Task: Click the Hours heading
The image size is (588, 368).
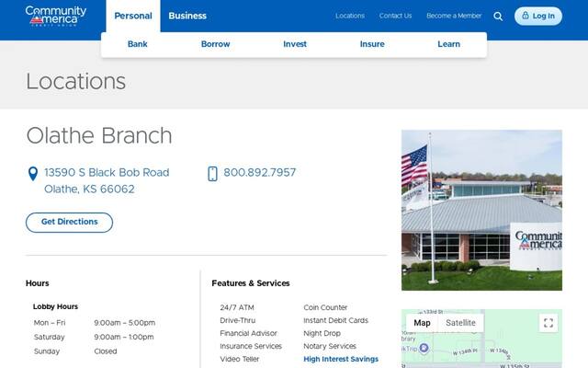Action: coord(37,283)
